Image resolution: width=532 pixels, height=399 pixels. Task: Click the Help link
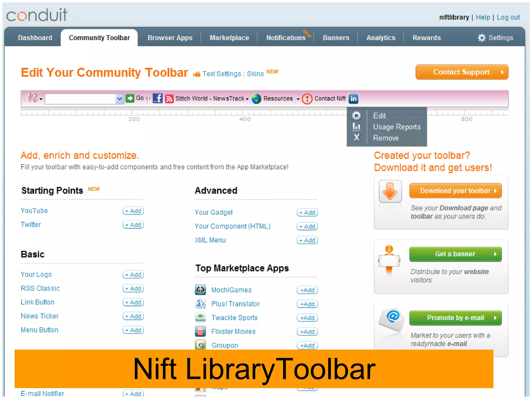coord(483,17)
